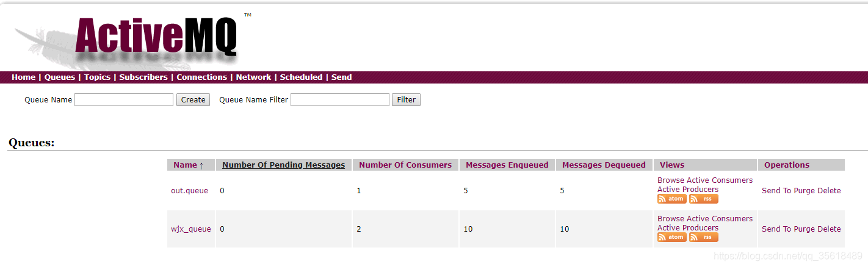
Task: Click the Filter button
Action: pyautogui.click(x=406, y=99)
